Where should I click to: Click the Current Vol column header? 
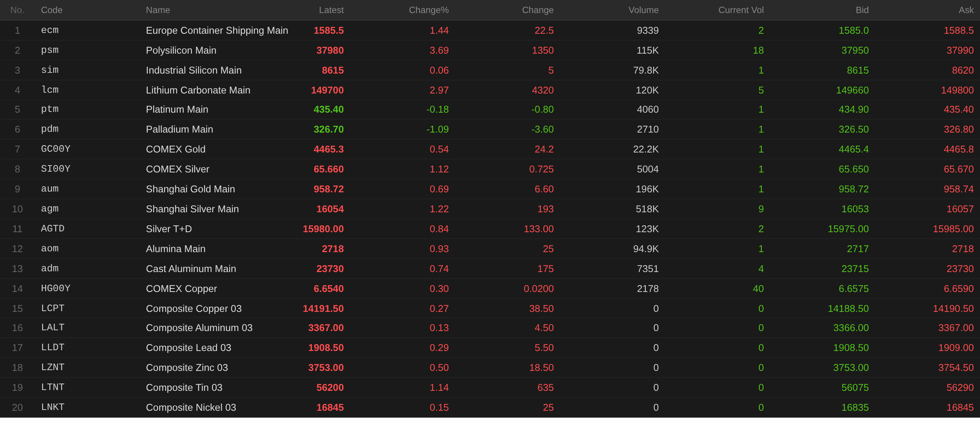pos(741,10)
